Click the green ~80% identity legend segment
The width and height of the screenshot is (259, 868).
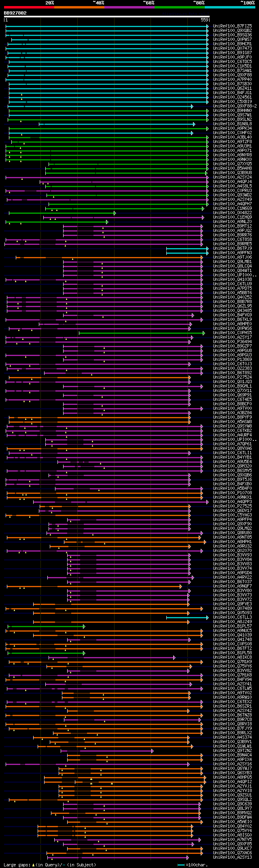[x=179, y=7]
